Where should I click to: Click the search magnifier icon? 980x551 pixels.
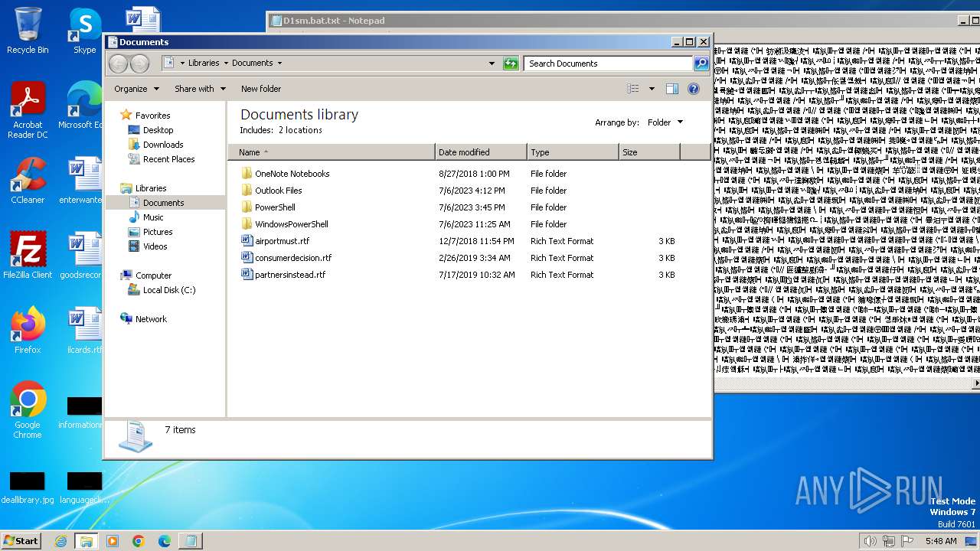tap(701, 64)
